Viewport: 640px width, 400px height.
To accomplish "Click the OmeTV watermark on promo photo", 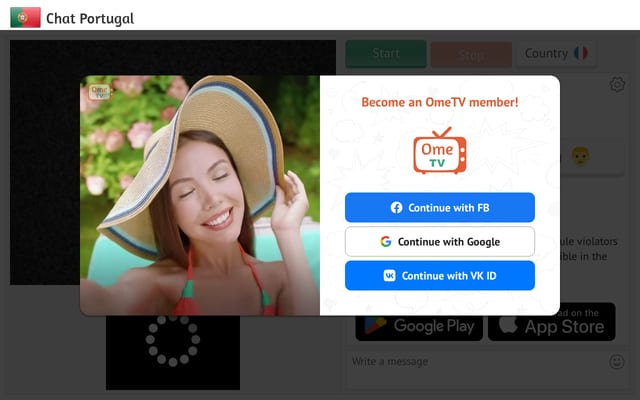I will tap(100, 91).
